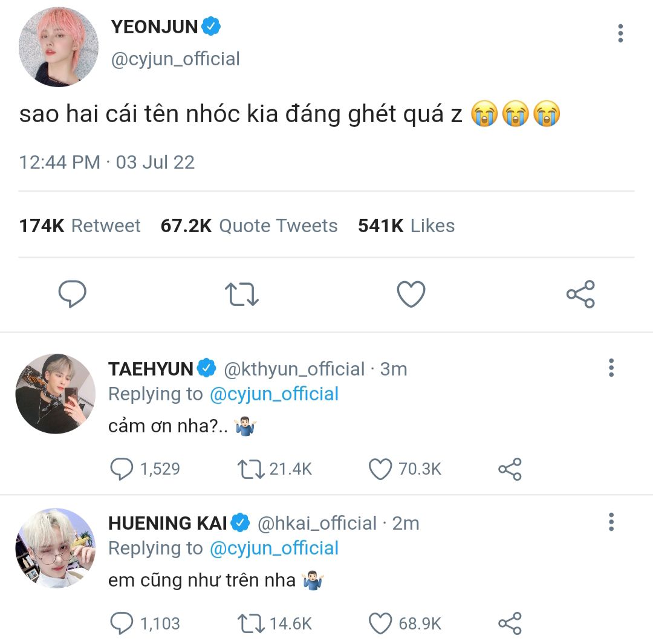Comment on TAEHYUN's reply

[x=122, y=469]
